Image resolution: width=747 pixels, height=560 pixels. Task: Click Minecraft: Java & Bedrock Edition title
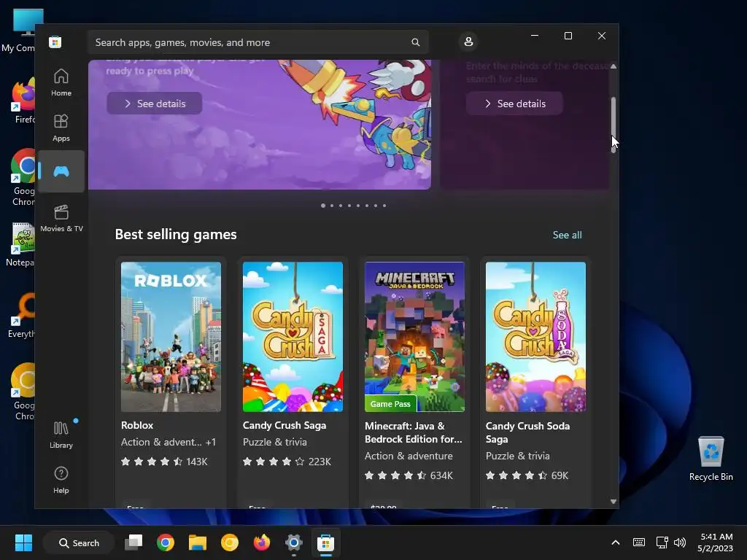(414, 432)
